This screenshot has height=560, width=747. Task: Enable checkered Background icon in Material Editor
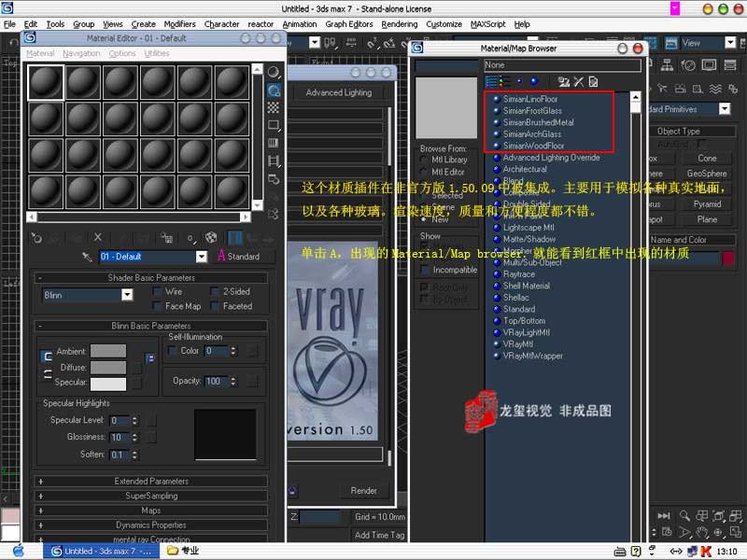click(274, 107)
